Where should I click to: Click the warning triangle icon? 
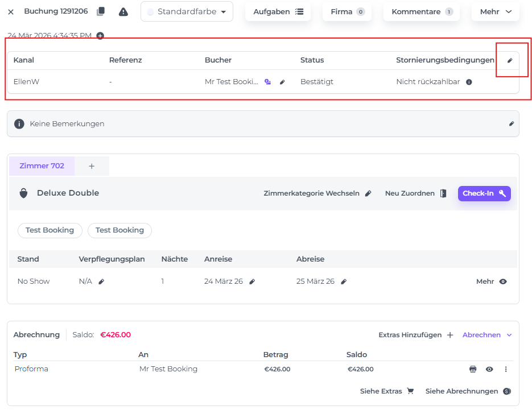(123, 11)
